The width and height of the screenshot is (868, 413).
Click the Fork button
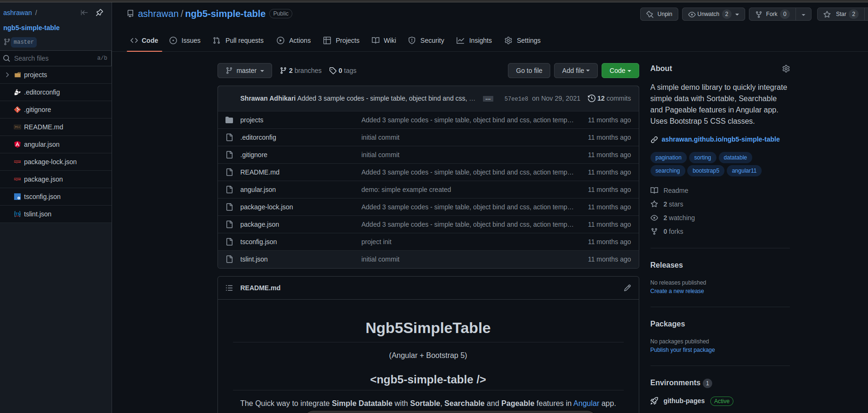(772, 14)
